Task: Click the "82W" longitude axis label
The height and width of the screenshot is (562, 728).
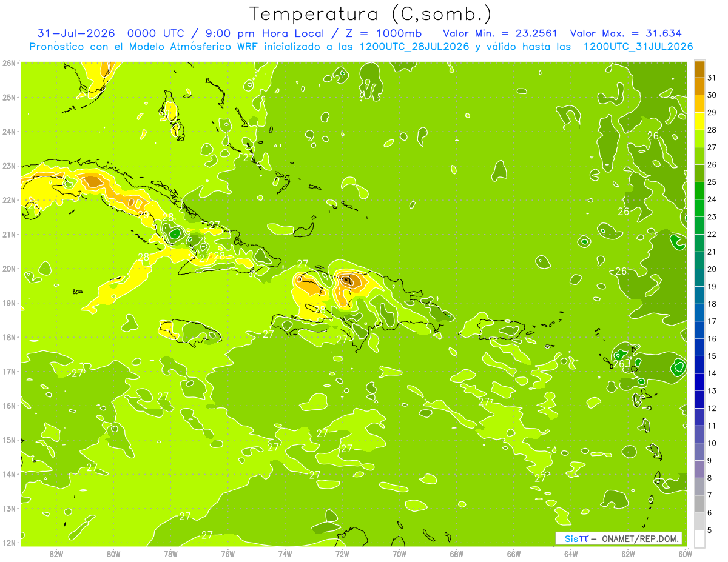Action: pyautogui.click(x=56, y=554)
